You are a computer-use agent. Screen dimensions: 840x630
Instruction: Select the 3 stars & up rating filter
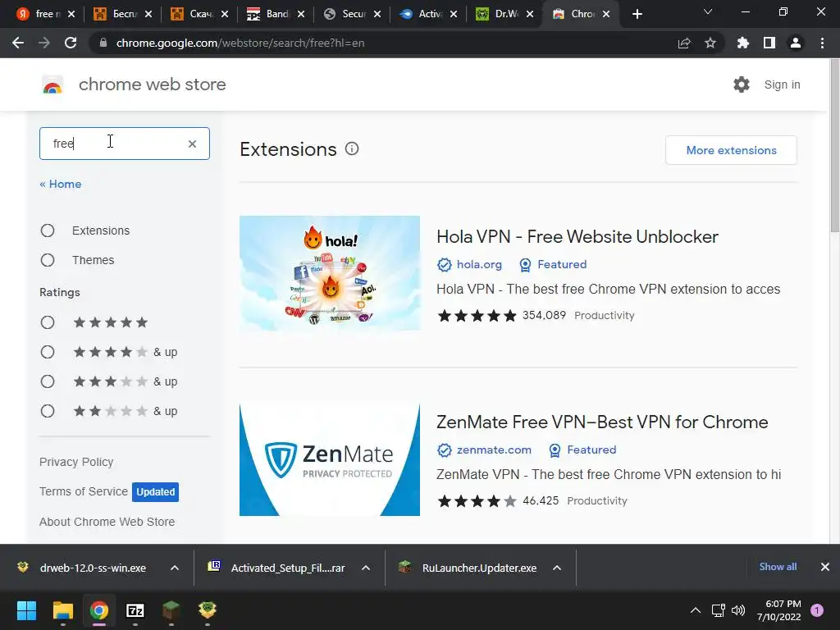(x=48, y=381)
